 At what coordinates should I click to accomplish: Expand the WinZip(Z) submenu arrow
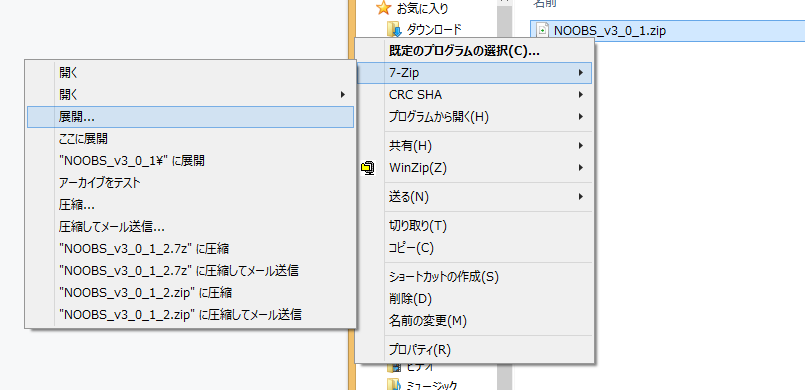[581, 168]
